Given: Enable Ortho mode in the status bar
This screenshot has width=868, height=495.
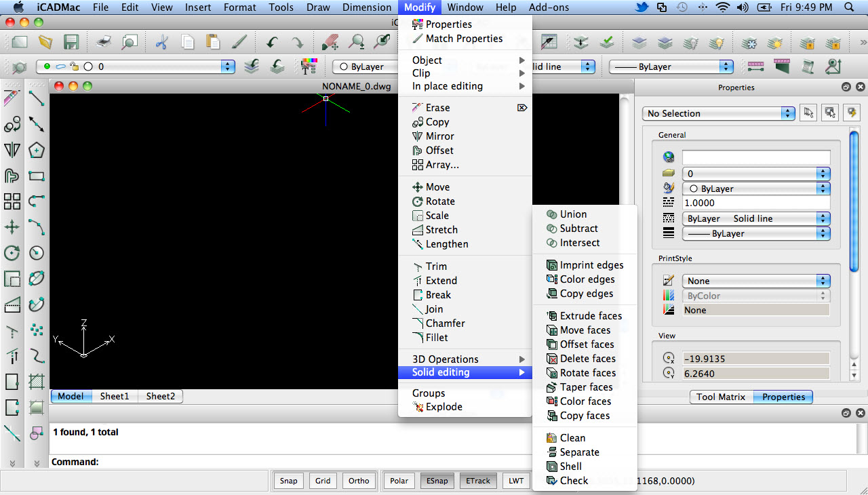Looking at the screenshot, I should 358,481.
